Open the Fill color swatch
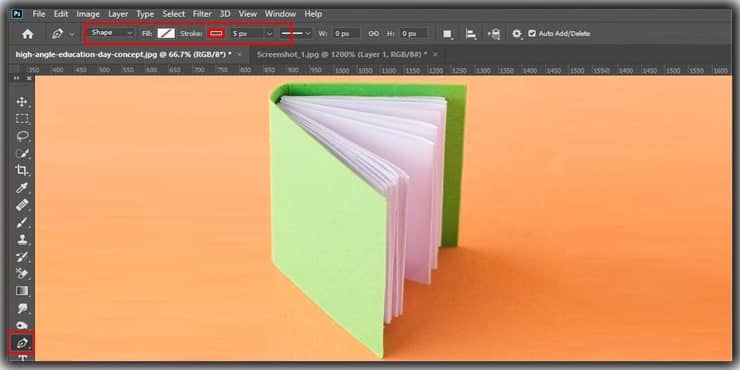This screenshot has height=370, width=740. (x=166, y=34)
